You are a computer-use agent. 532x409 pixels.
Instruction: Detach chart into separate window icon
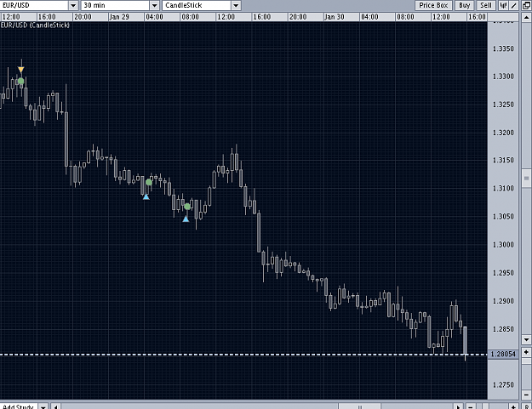(526, 5)
